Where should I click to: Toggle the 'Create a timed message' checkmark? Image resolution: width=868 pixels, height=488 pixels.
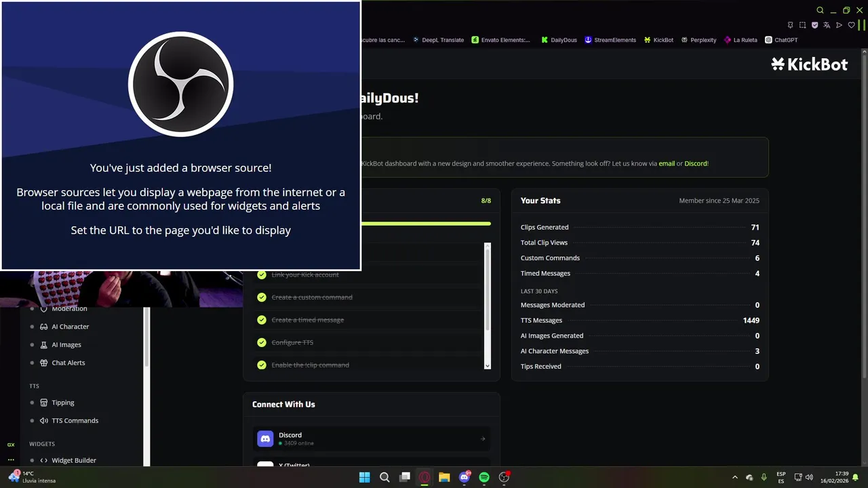point(261,320)
